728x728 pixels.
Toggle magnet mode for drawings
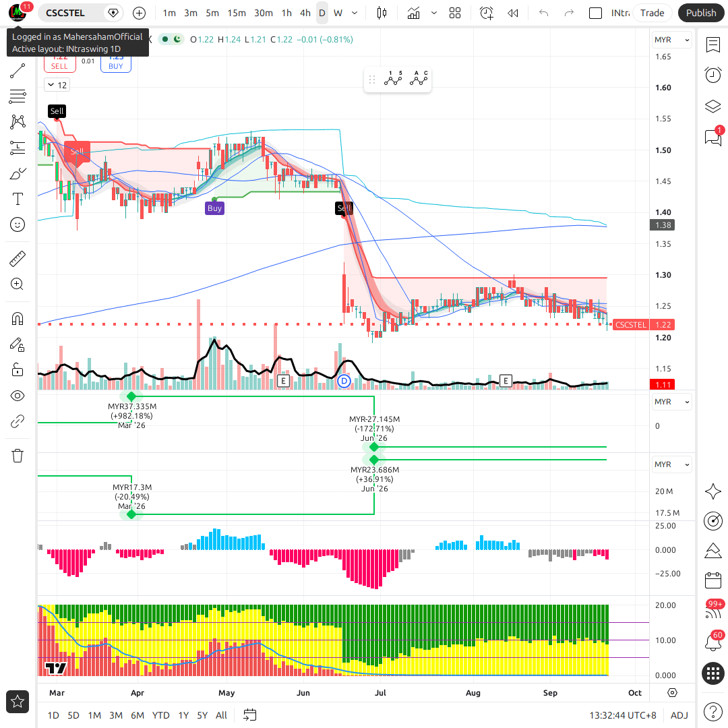coord(18,319)
